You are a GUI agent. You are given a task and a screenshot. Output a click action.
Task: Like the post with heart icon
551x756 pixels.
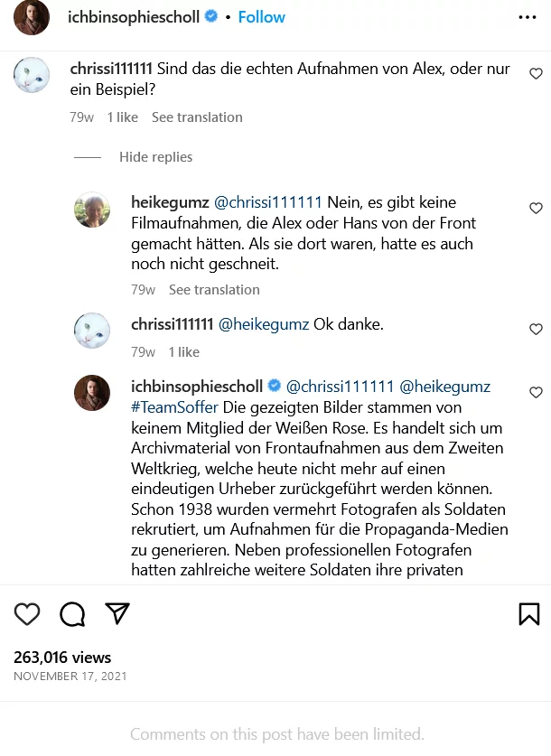tap(27, 614)
